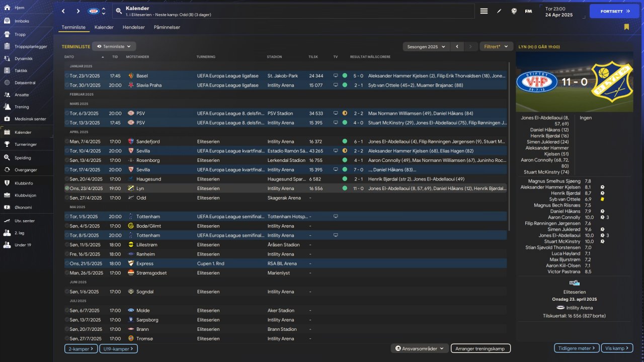The image size is (644, 362).
Task: Expand the Filtrert filter dropdown
Action: (497, 46)
